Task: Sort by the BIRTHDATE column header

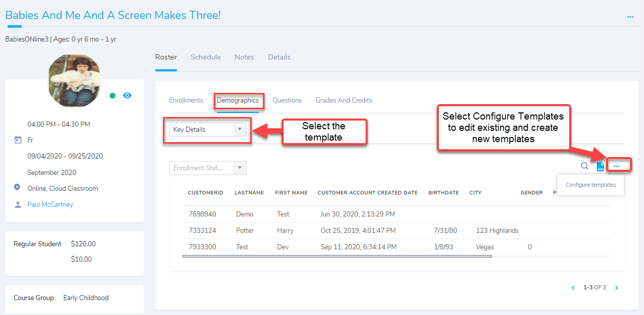Action: point(444,193)
